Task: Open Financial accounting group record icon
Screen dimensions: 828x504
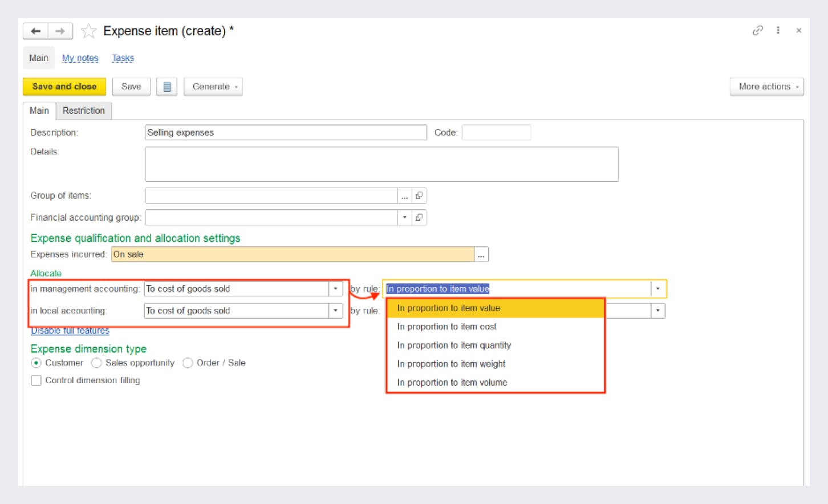Action: pos(419,217)
